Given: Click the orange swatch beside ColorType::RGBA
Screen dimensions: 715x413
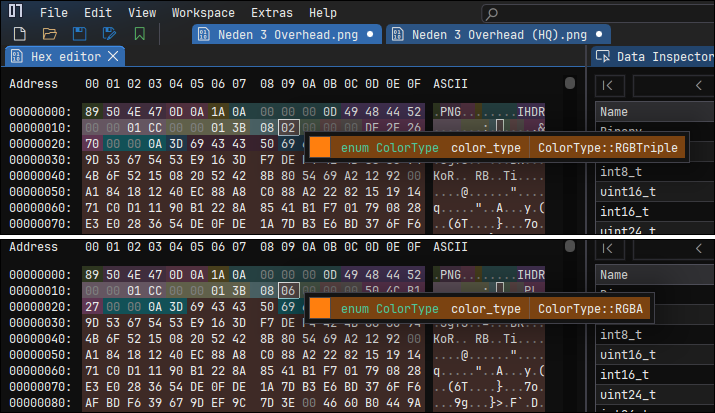Looking at the screenshot, I should (x=320, y=309).
